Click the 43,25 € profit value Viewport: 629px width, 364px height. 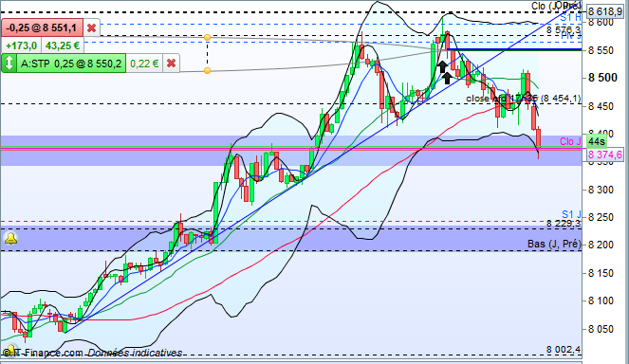[63, 45]
